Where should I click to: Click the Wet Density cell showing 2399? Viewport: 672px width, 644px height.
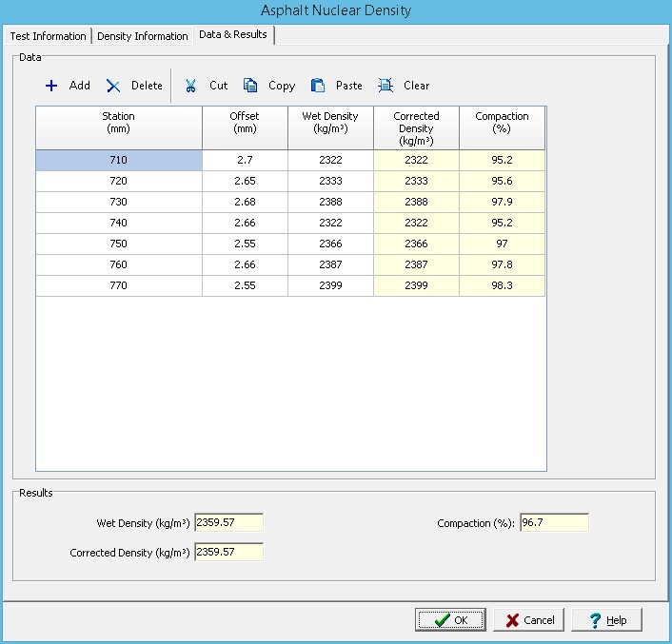(330, 286)
